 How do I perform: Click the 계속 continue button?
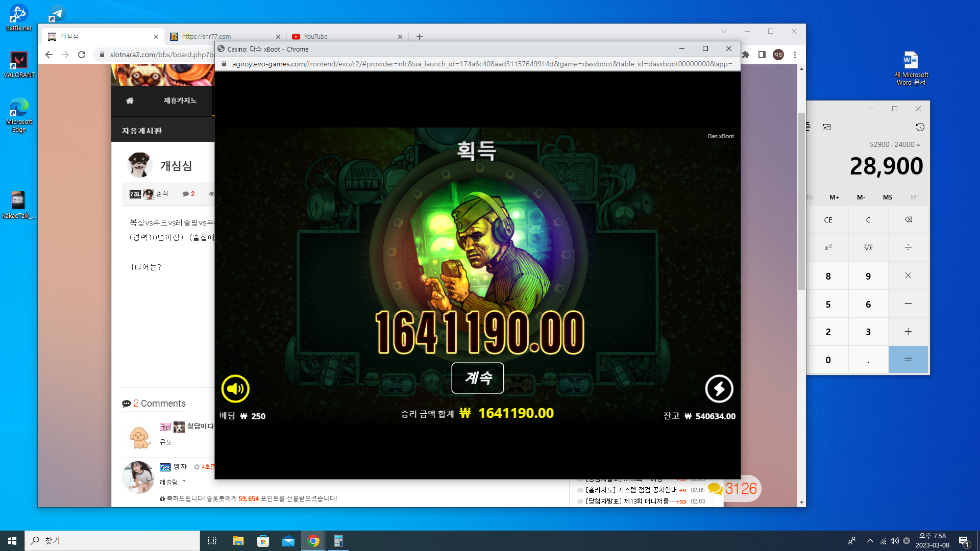pyautogui.click(x=478, y=378)
